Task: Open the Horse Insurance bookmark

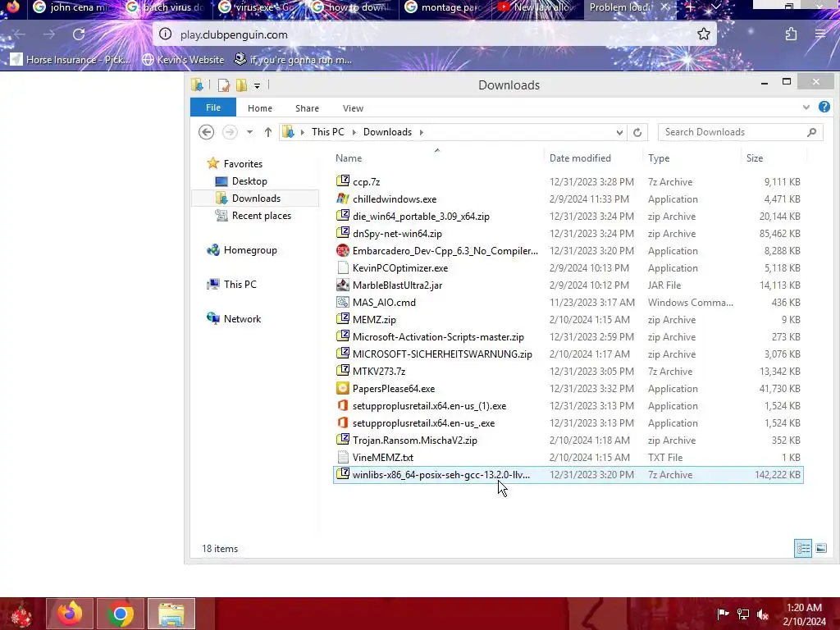Action: pyautogui.click(x=71, y=59)
